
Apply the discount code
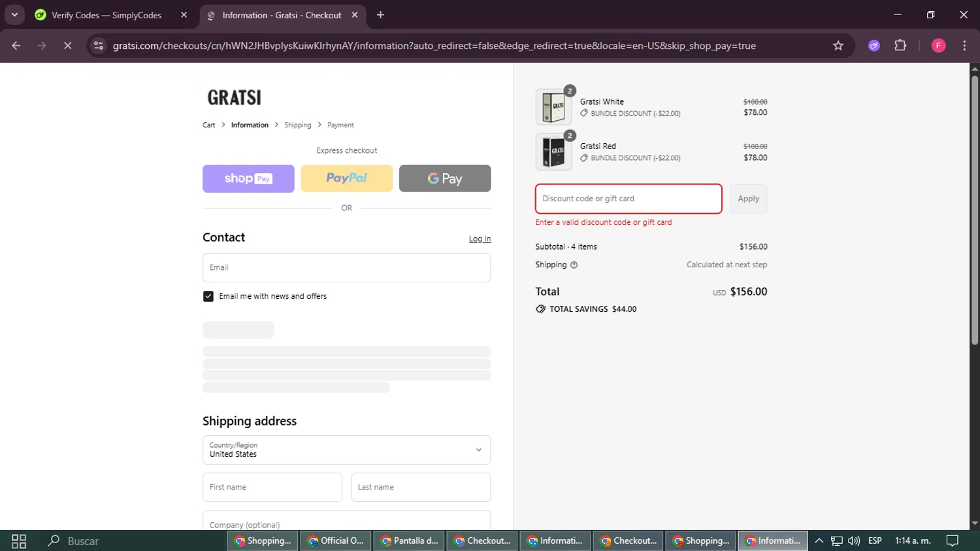(749, 199)
